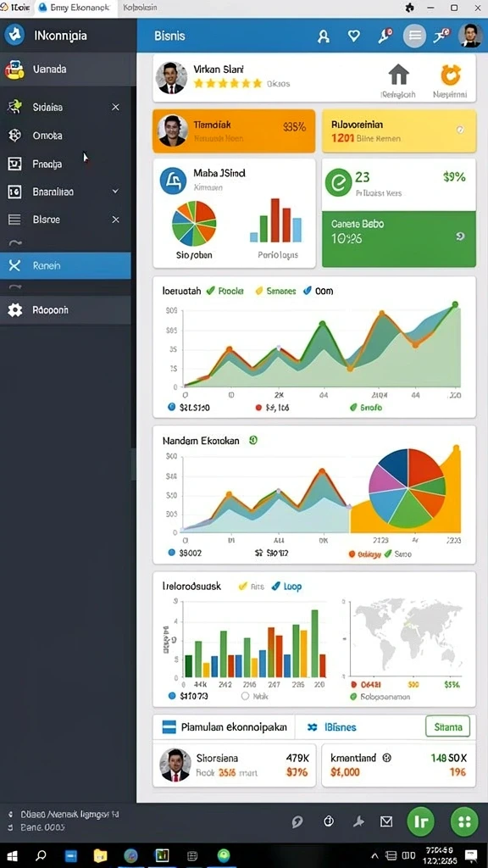488x868 pixels.
Task: Switch to the IBisnes tab
Action: pyautogui.click(x=332, y=727)
